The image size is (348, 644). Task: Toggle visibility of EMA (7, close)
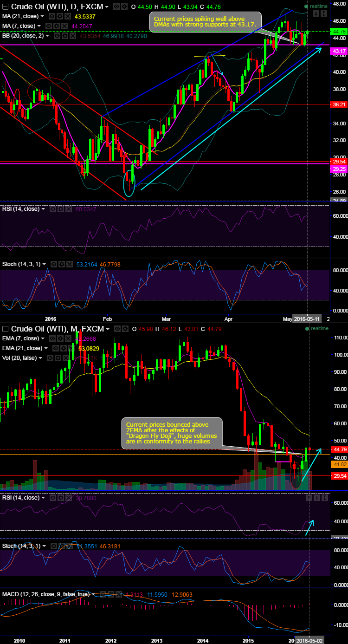(x=53, y=338)
